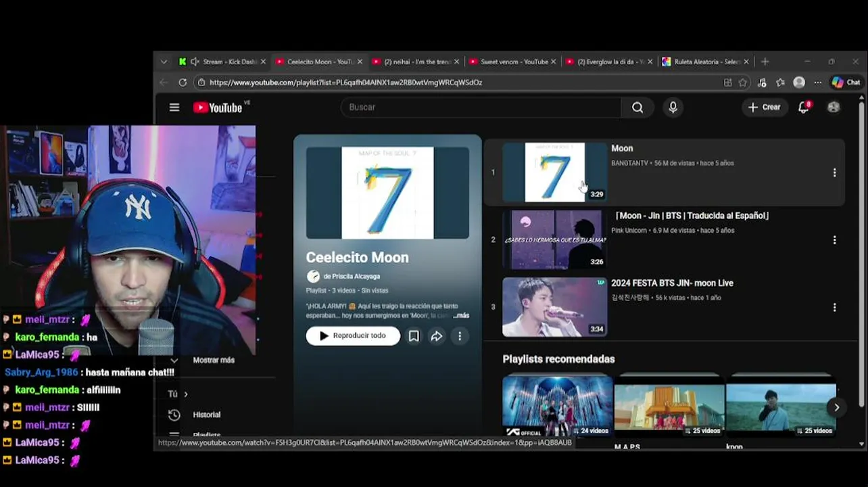Image resolution: width=868 pixels, height=487 pixels.
Task: Open the tab search dropdown arrow
Action: [x=164, y=62]
